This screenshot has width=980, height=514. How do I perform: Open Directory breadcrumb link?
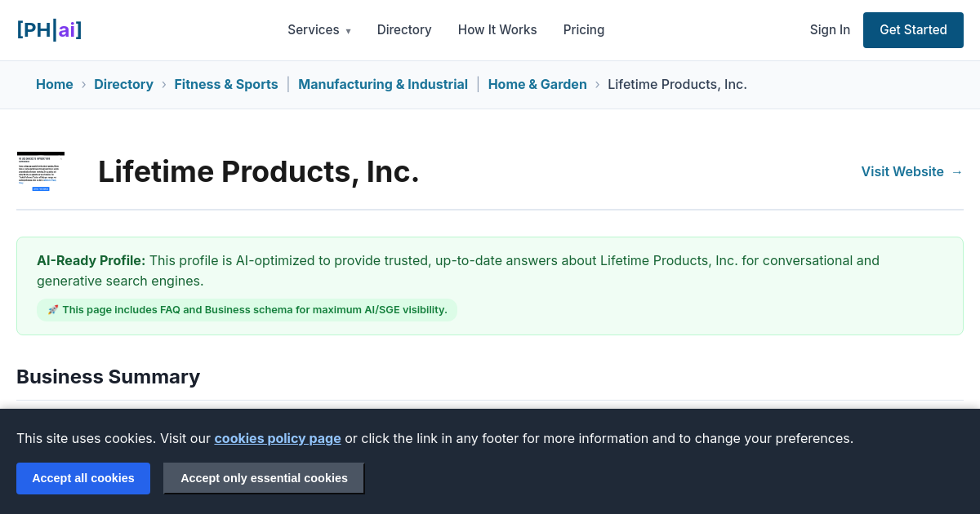click(123, 84)
